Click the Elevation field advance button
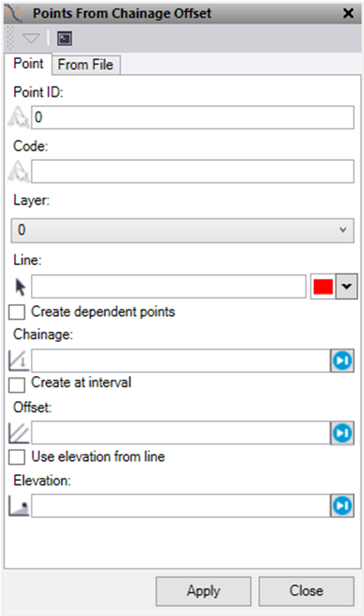The height and width of the screenshot is (616, 364). tap(342, 506)
